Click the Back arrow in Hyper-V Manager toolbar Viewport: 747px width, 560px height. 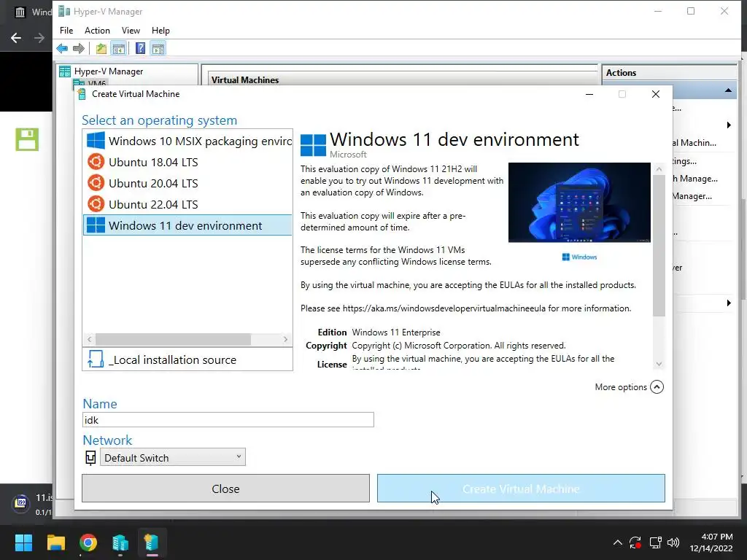pos(62,48)
